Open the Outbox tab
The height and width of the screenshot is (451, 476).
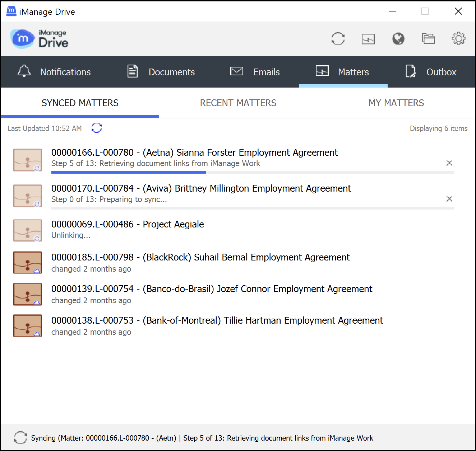click(431, 72)
